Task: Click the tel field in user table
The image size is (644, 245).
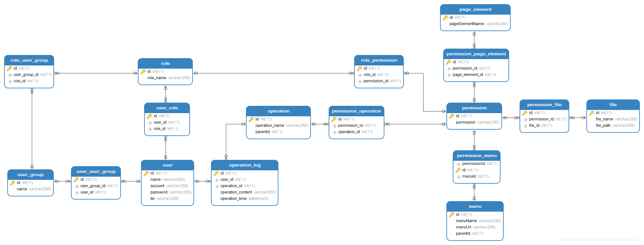Action: pos(164,199)
